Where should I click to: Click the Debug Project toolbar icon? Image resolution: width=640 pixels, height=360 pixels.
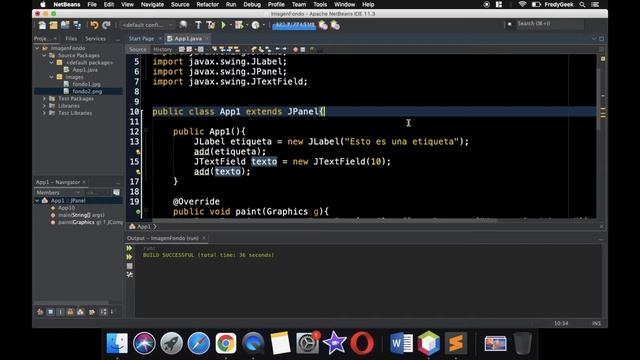tap(239, 25)
